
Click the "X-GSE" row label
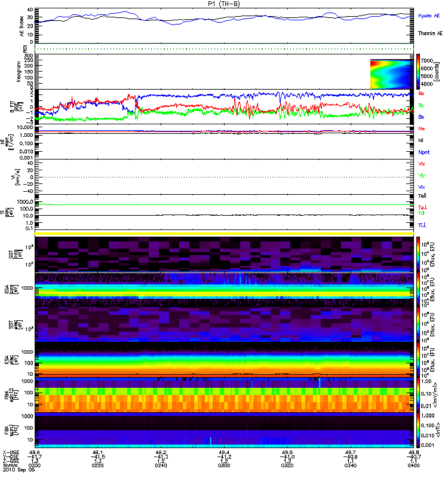pos(11,452)
